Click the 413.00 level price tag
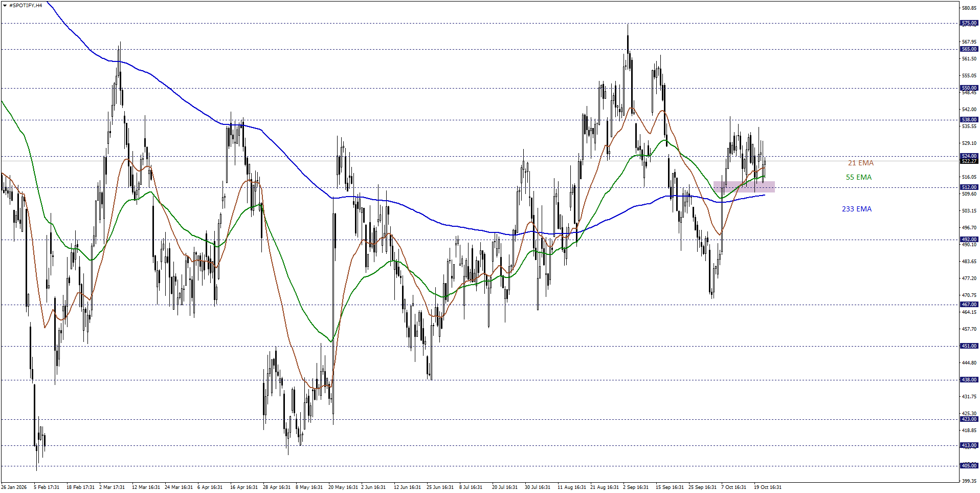Screen dimensions: 980x493 pos(969,445)
